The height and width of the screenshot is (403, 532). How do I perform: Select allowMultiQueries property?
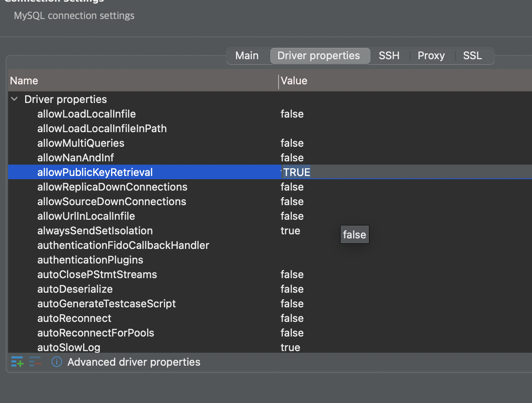(x=81, y=143)
